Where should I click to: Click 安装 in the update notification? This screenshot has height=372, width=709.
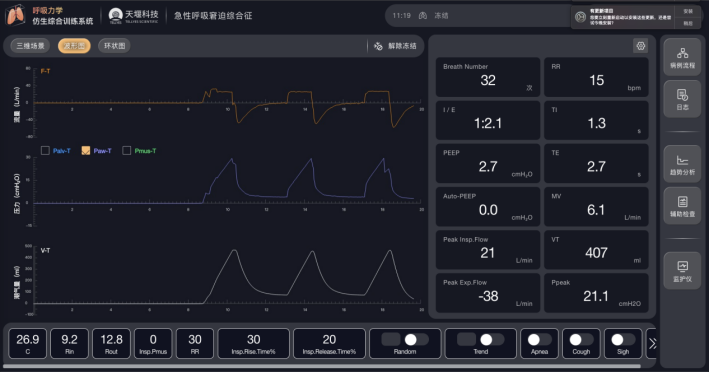[688, 11]
